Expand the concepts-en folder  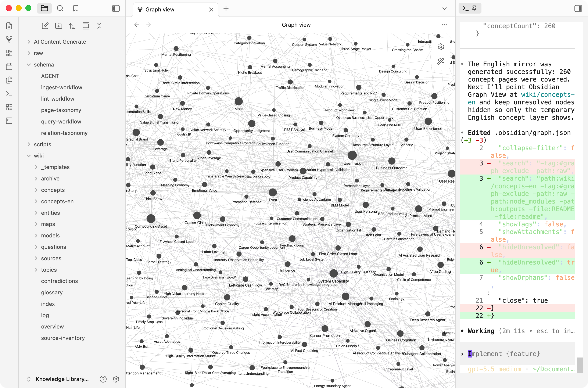(57, 201)
